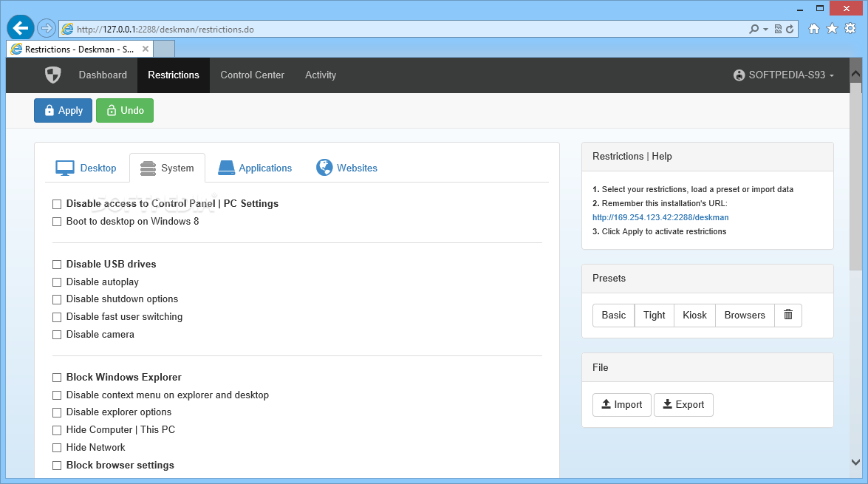Screen dimensions: 868x484
Task: Check Disable shutdown options
Action: coord(56,299)
